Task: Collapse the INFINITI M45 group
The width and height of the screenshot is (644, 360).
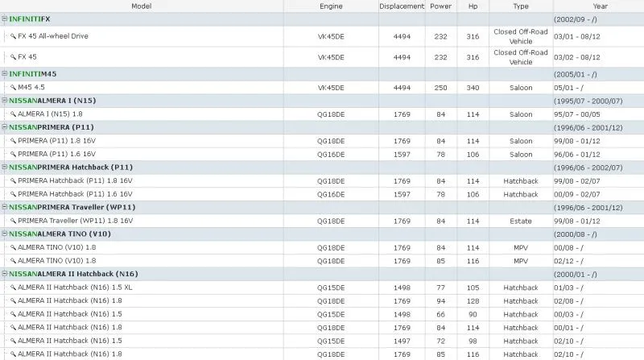Action: tap(5, 73)
